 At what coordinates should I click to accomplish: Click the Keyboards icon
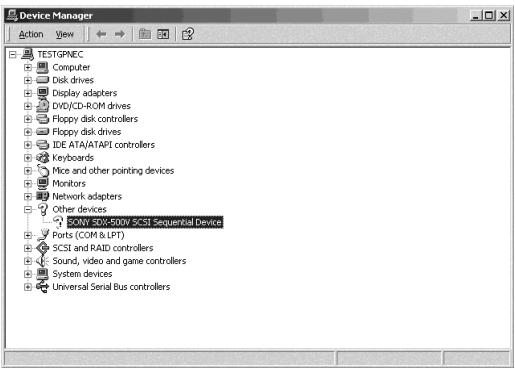pos(42,157)
